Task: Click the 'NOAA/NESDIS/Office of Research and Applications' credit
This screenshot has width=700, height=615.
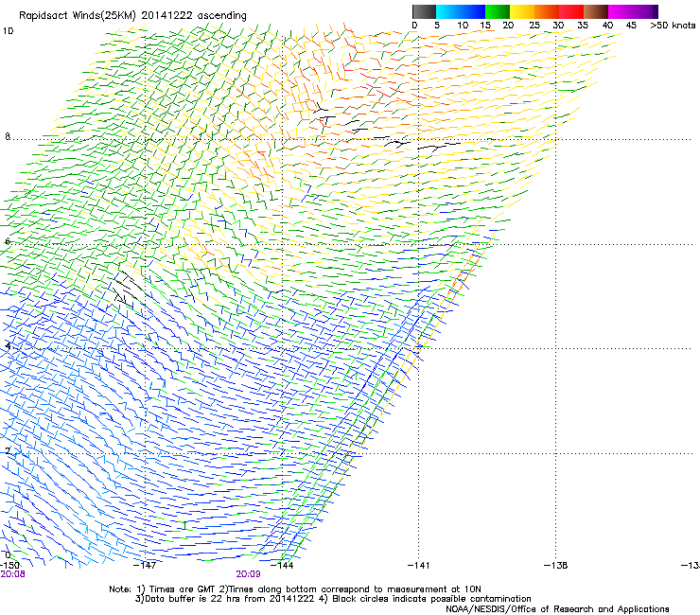Action: point(557,609)
